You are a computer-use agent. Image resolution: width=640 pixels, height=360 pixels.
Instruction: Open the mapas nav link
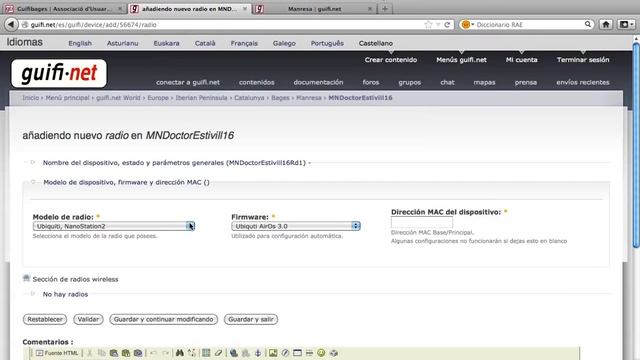[x=484, y=82]
